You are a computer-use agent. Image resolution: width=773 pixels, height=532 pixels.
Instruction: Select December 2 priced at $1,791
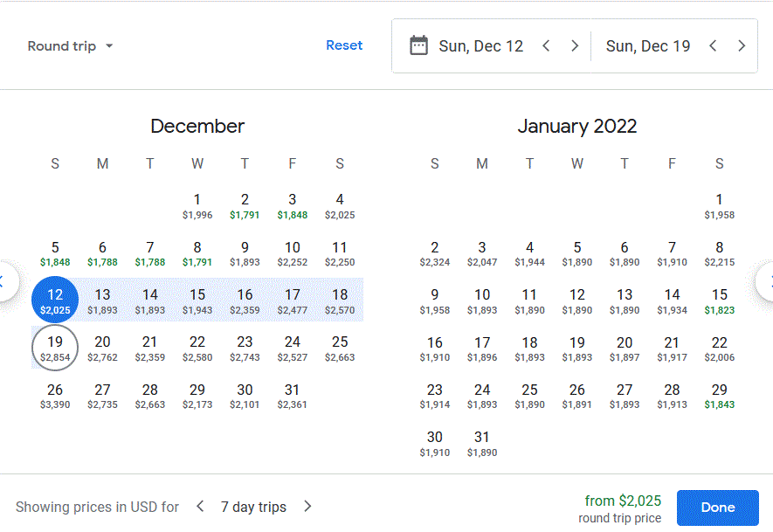click(245, 205)
